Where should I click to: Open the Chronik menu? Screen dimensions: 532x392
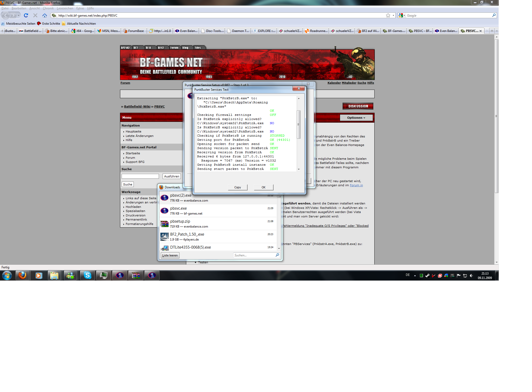48,8
